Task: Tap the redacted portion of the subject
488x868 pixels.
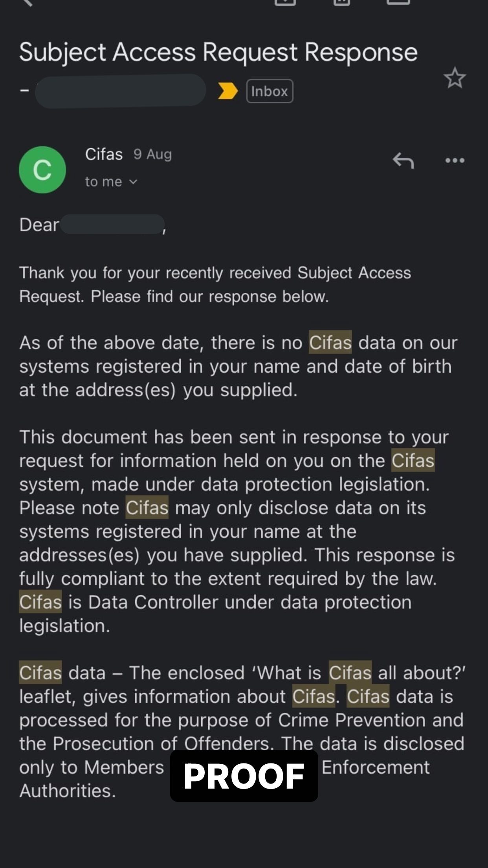Action: tap(120, 91)
